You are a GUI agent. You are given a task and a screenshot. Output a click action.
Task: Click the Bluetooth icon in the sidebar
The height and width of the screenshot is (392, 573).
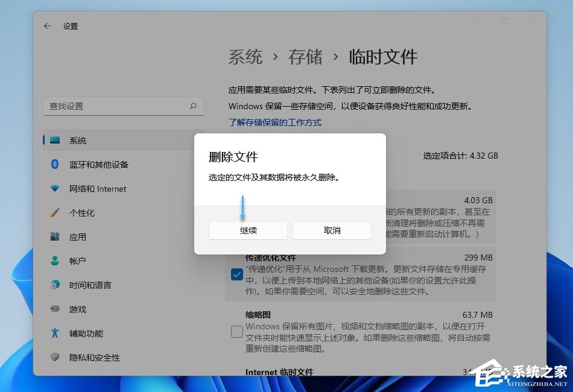coord(56,164)
